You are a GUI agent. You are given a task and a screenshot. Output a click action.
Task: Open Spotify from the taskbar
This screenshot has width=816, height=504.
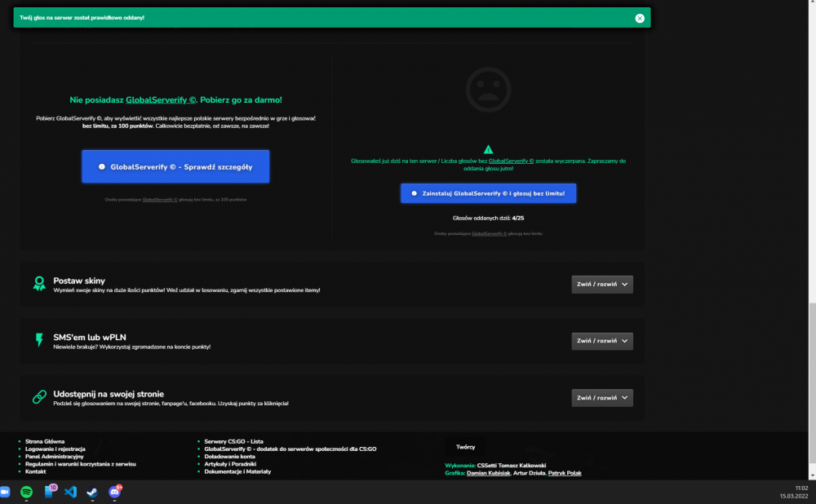(27, 492)
